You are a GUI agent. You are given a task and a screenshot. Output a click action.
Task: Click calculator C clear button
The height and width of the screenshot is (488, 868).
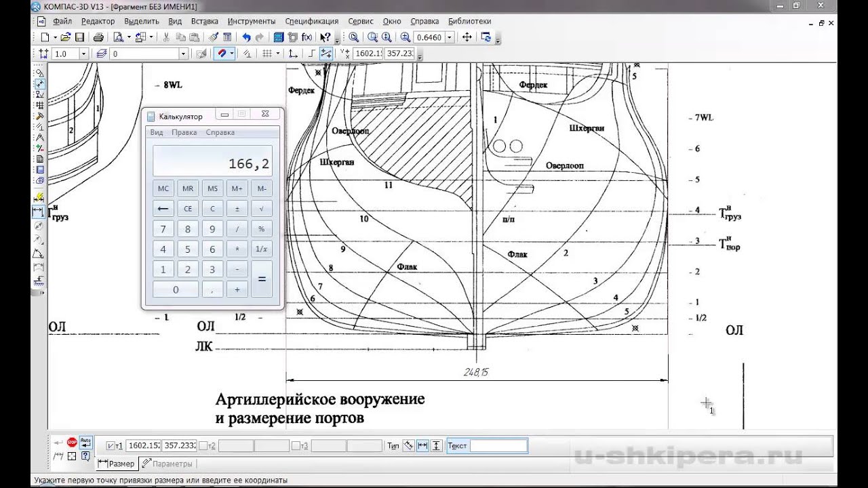pyautogui.click(x=212, y=209)
